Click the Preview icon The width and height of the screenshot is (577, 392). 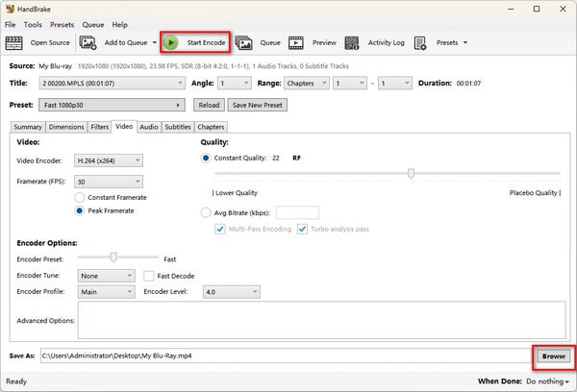coord(296,42)
